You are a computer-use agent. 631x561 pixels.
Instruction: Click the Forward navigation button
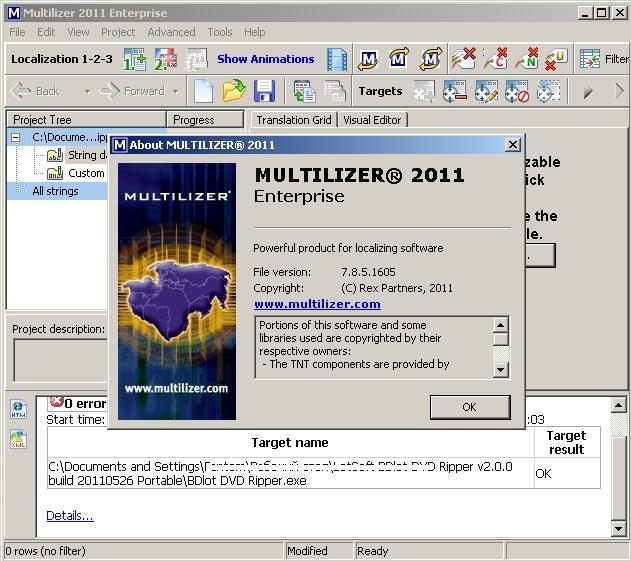132,91
